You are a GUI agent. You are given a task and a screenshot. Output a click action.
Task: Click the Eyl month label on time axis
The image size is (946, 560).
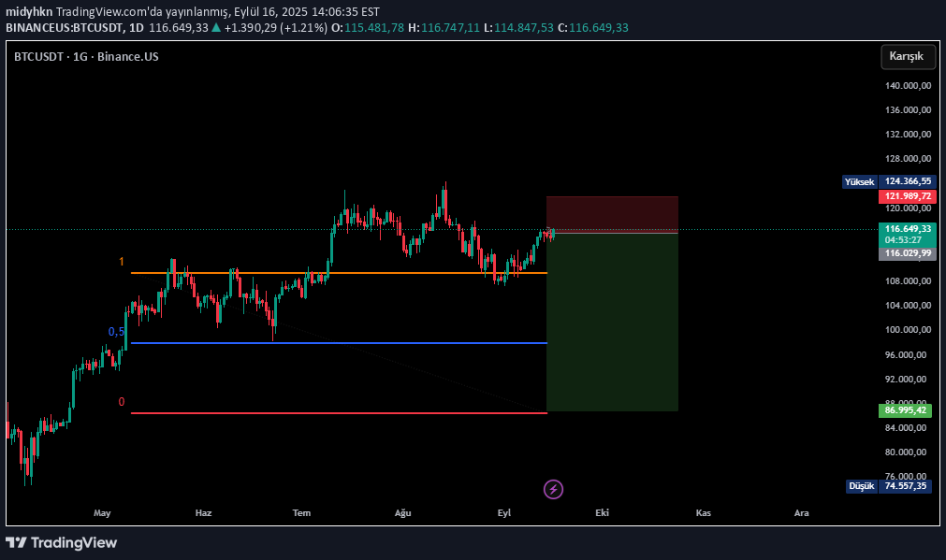[x=503, y=512]
